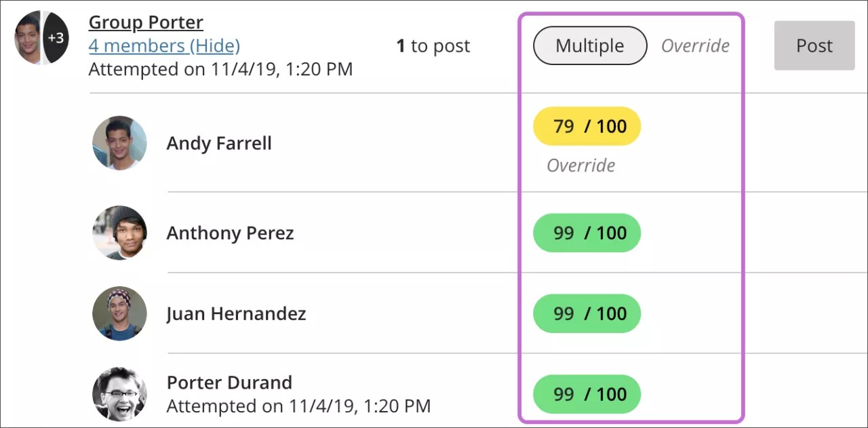868x428 pixels.
Task: Edit Juan Hernandez's 99 / 100 grade
Action: click(x=587, y=314)
